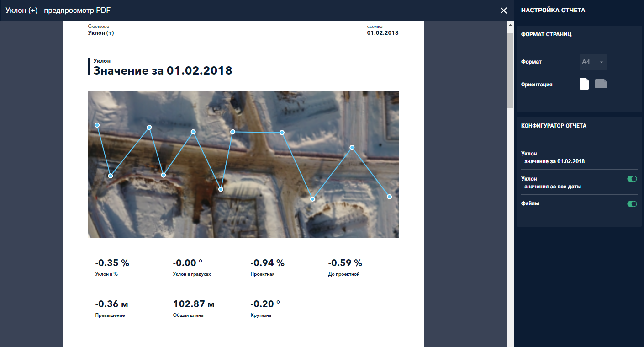
Task: Click the 'ФОРМАТ СТРАНИЦ' section header
Action: [546, 34]
